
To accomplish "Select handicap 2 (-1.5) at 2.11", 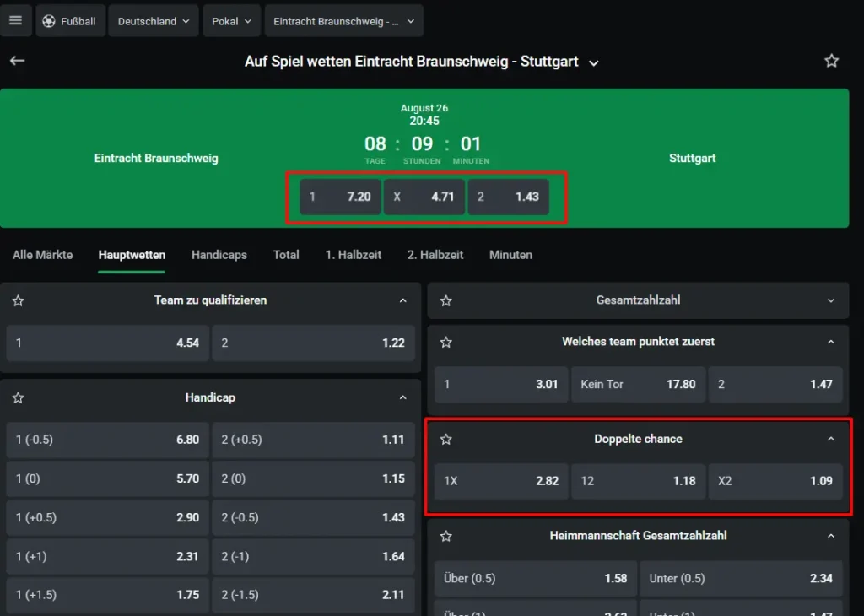I will 314,595.
